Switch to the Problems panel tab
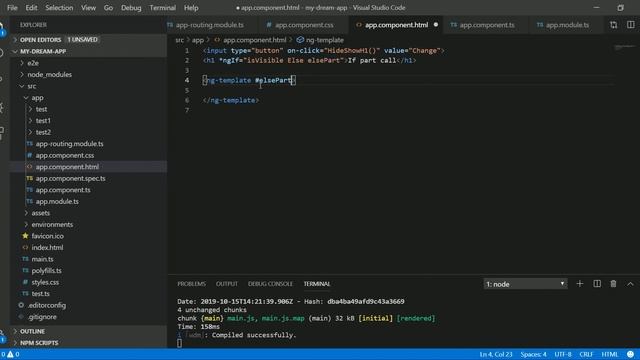 [191, 284]
